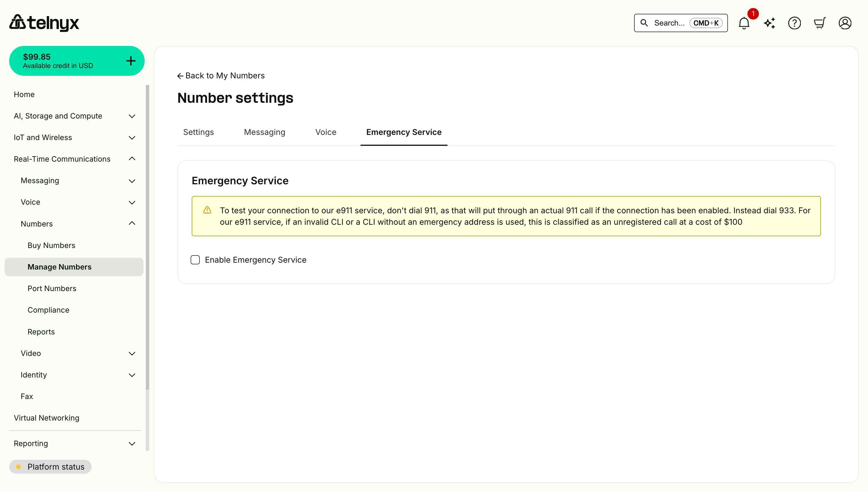Viewport: 868px width, 492px height.
Task: Switch to the Messaging tab
Action: [265, 132]
